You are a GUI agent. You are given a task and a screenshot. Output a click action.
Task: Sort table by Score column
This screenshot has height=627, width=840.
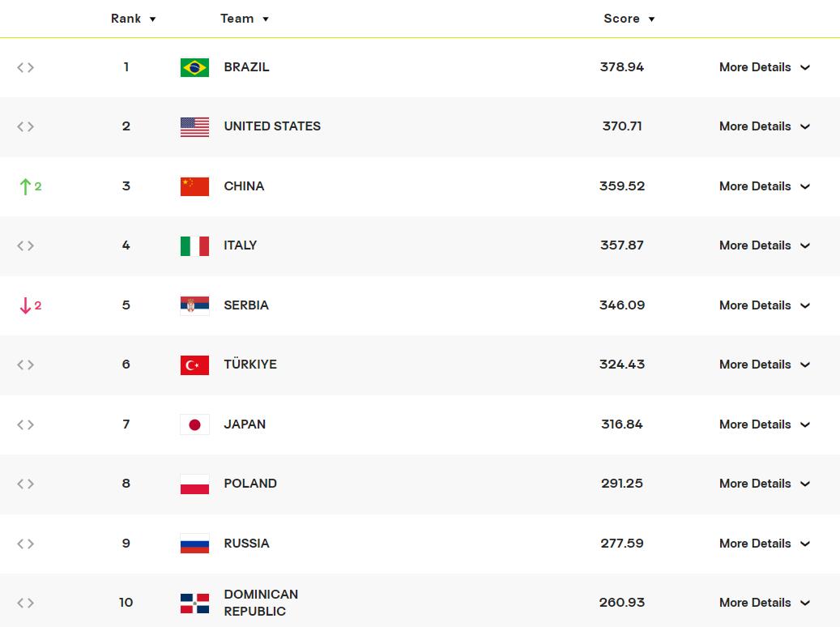point(629,19)
